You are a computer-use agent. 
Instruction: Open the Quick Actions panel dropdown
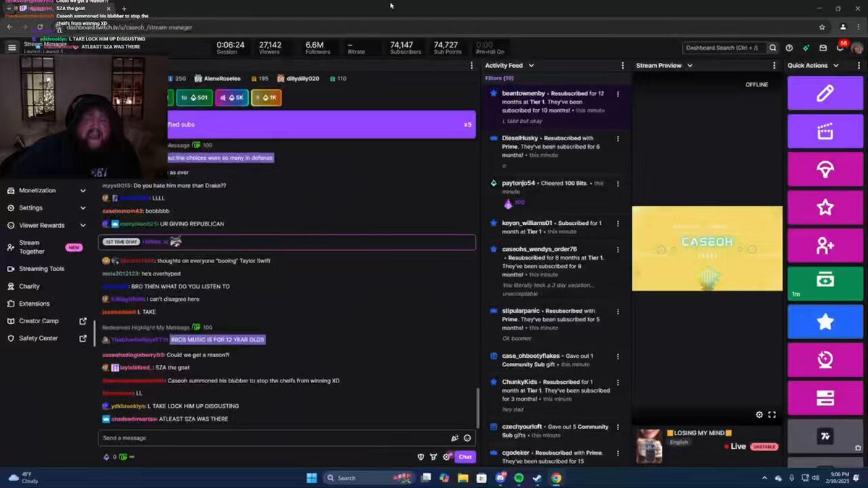pyautogui.click(x=835, y=65)
